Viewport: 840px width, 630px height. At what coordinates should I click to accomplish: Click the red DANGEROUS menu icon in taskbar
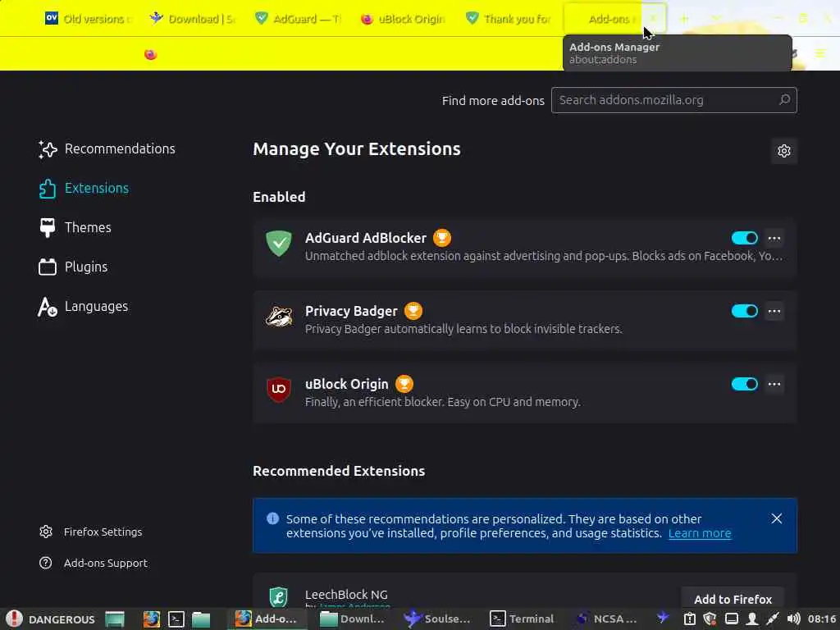pyautogui.click(x=14, y=619)
